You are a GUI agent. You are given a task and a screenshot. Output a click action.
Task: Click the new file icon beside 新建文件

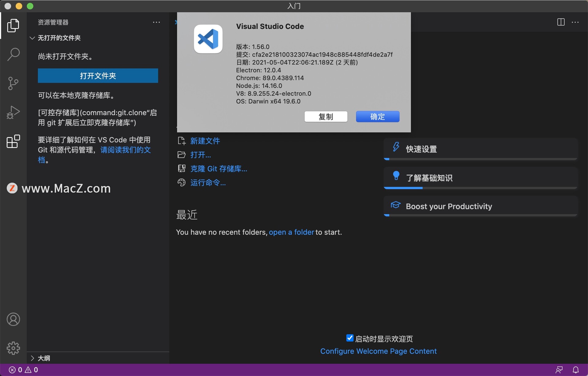pyautogui.click(x=182, y=141)
